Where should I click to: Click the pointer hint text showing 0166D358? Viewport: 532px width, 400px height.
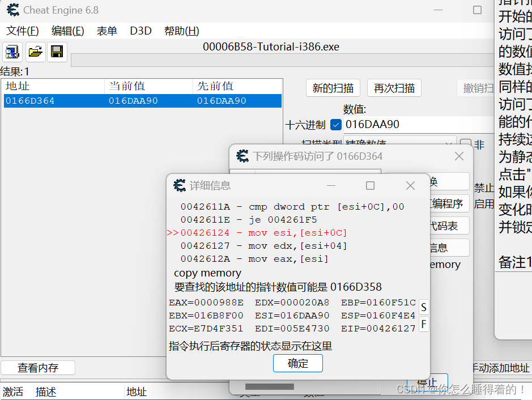pos(278,287)
